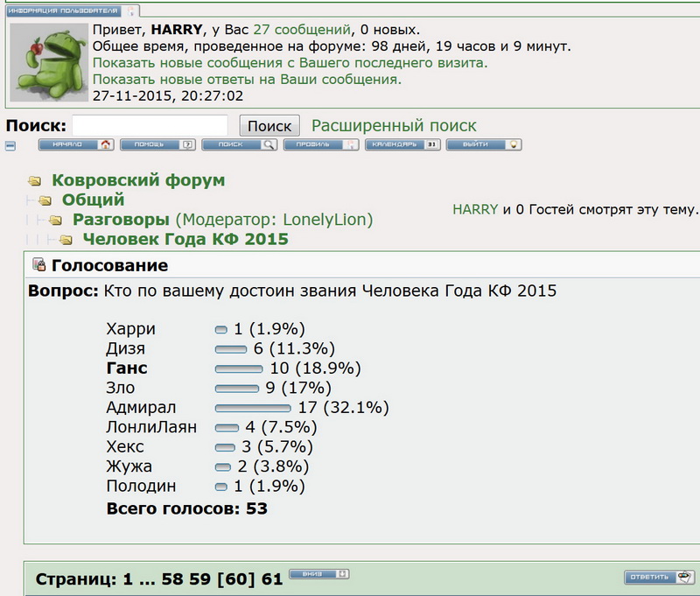Screen dimensions: 700x596
Task: Open the Человек Года КФ 2015 topic
Action: tap(185, 239)
